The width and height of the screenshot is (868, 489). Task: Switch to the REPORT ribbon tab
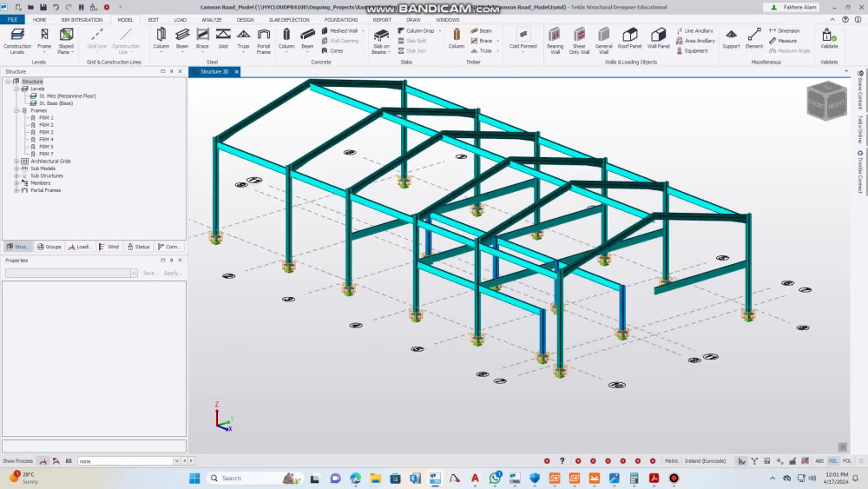tap(382, 19)
